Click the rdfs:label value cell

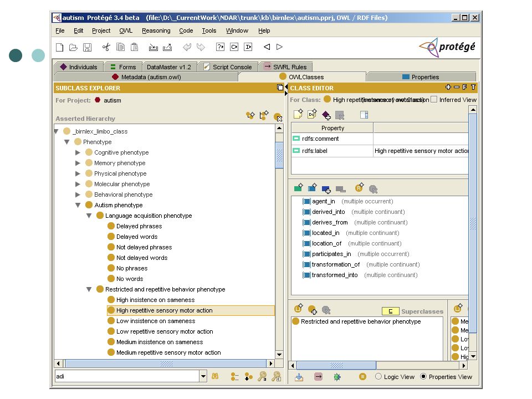421,151
